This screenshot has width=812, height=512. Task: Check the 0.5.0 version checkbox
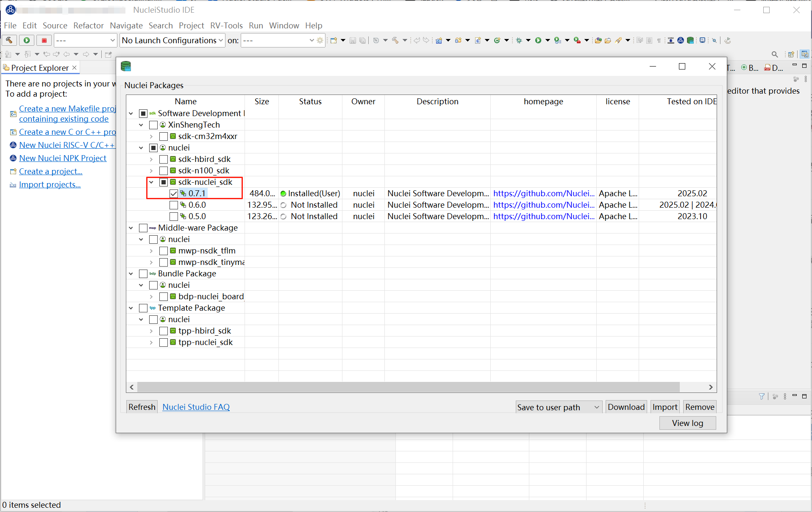coord(174,217)
